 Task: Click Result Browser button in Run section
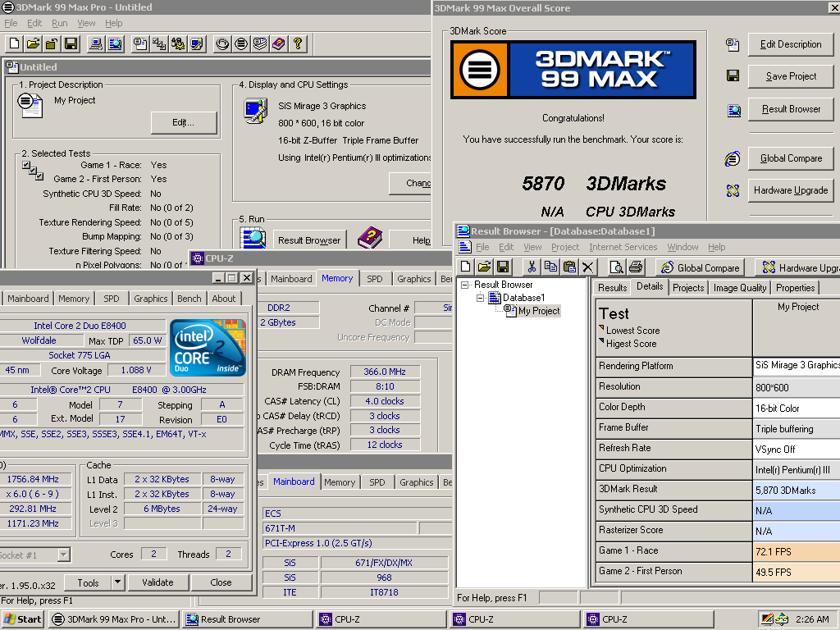pos(309,240)
